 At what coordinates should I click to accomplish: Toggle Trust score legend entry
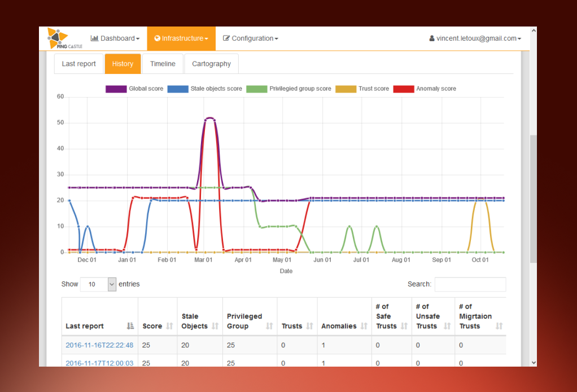(x=362, y=89)
